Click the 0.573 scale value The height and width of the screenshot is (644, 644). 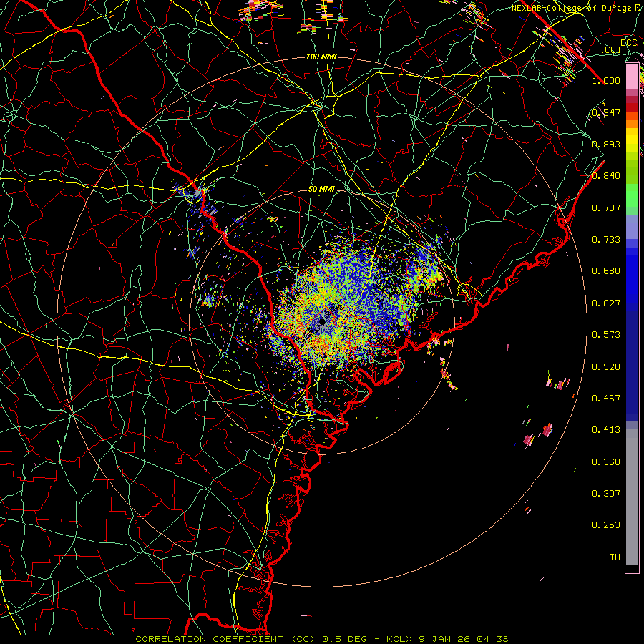[x=606, y=335]
